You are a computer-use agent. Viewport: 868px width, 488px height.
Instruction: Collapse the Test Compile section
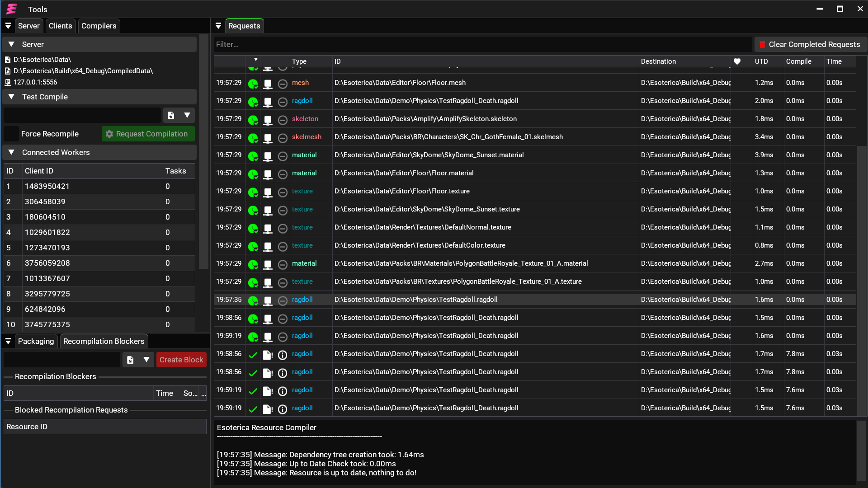99,97
